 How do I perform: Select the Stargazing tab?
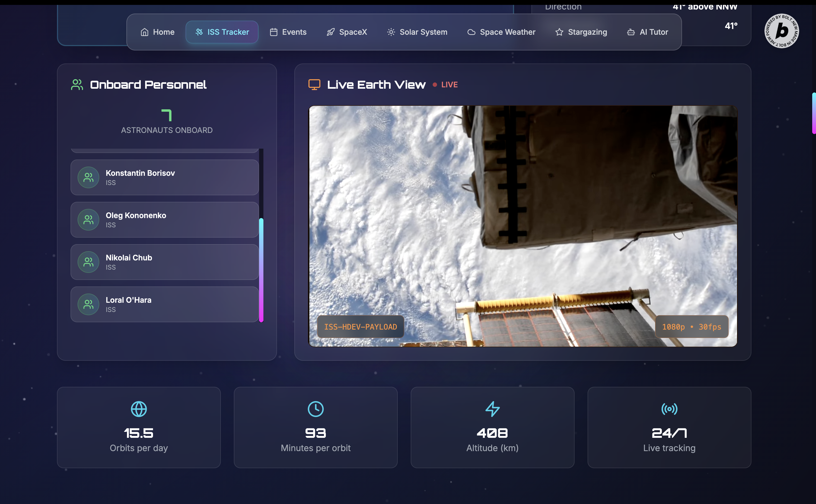(581, 32)
